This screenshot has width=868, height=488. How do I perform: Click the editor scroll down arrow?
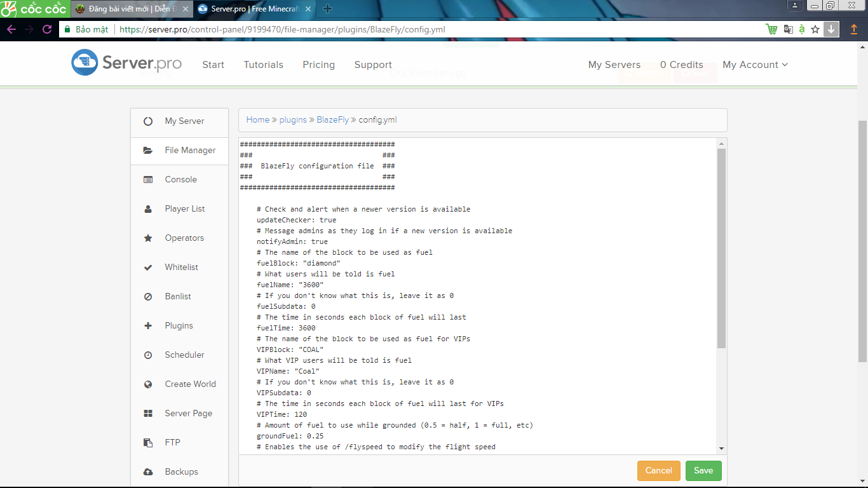[x=721, y=448]
